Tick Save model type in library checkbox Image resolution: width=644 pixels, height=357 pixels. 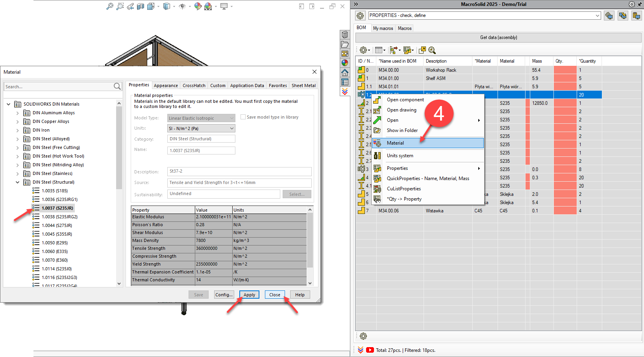pos(243,117)
